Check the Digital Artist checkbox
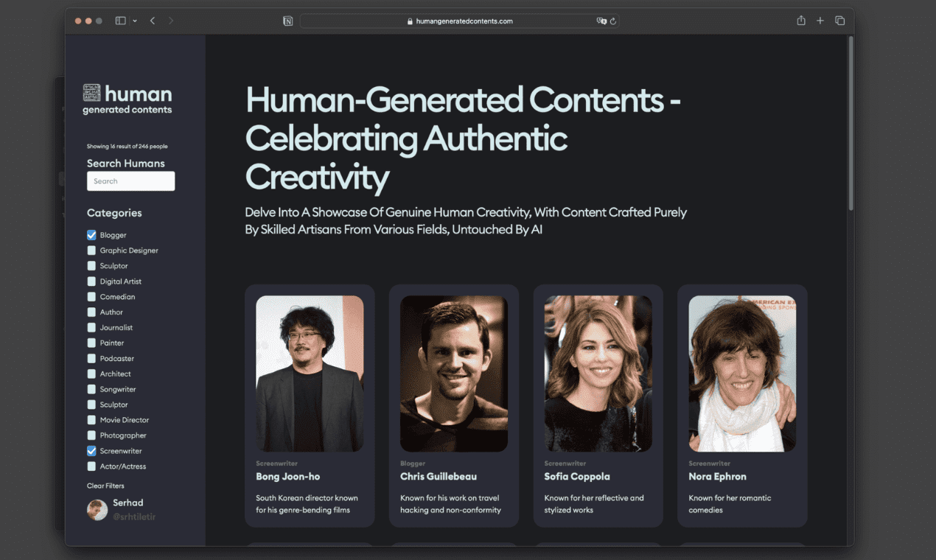Viewport: 936px width, 560px height. 91,281
